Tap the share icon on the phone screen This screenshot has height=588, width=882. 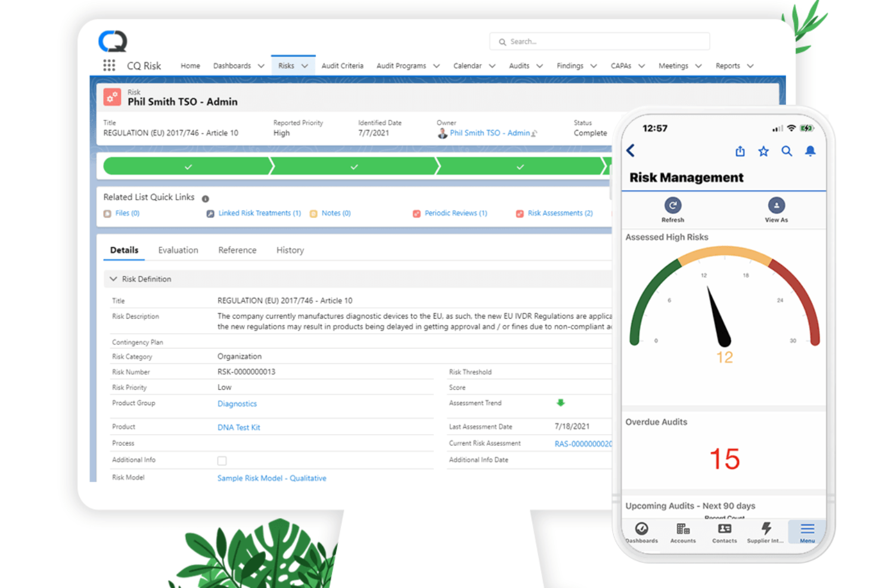740,151
